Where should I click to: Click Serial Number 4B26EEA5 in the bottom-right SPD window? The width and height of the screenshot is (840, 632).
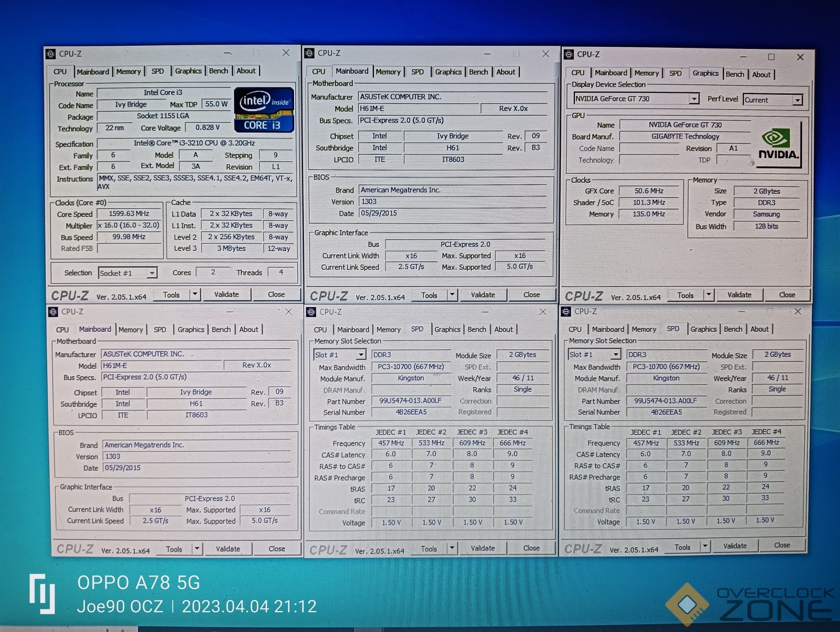666,412
